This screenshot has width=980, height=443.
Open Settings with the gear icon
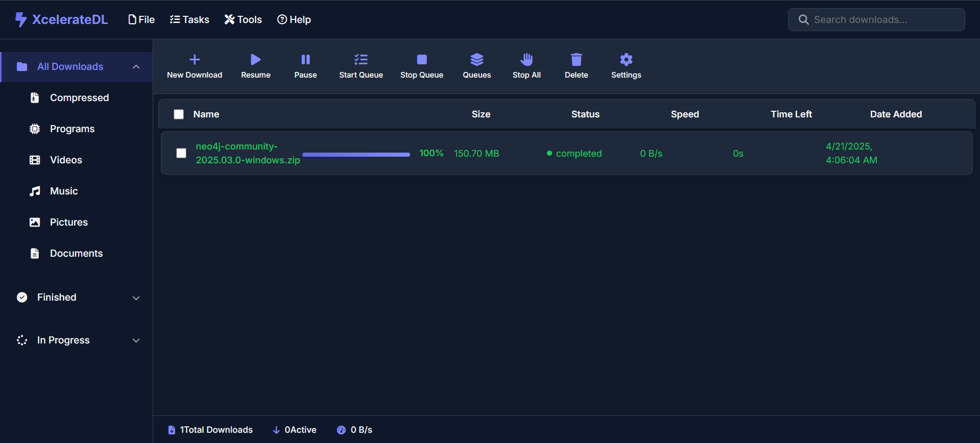(626, 60)
